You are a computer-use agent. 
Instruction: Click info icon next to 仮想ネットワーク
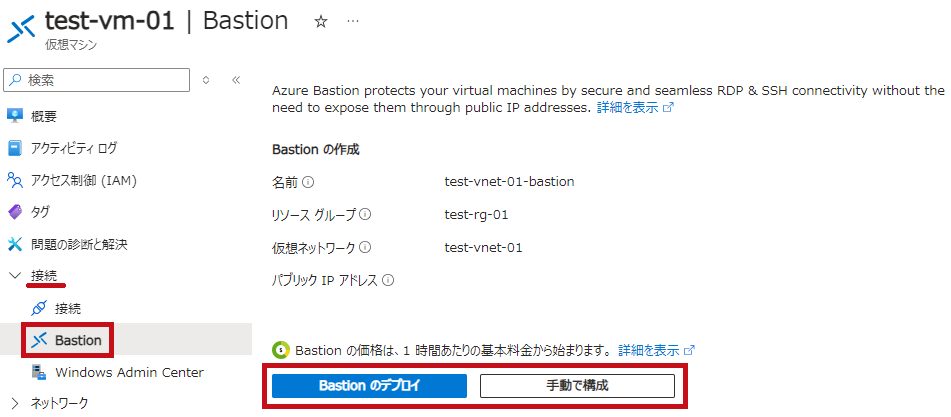pos(365,247)
